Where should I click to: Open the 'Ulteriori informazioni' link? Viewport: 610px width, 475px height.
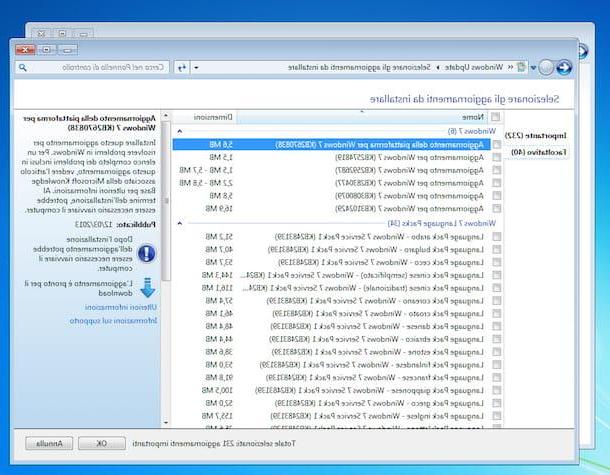(121, 307)
